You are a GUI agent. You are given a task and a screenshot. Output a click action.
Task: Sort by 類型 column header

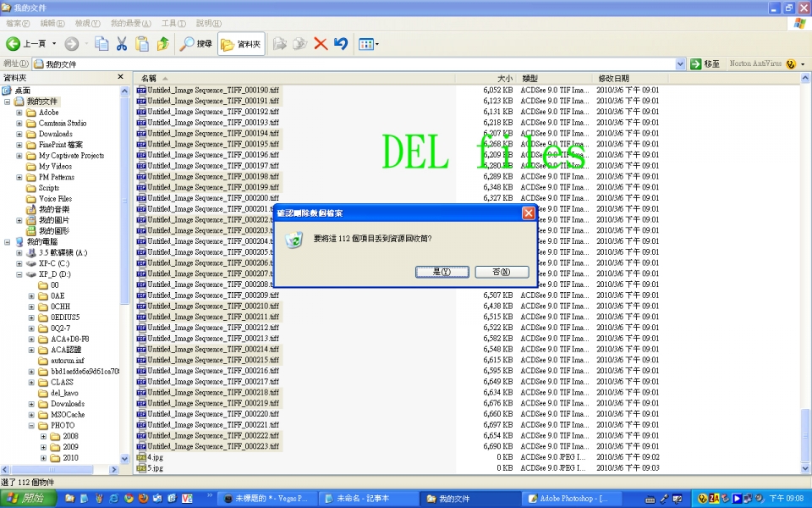(554, 78)
